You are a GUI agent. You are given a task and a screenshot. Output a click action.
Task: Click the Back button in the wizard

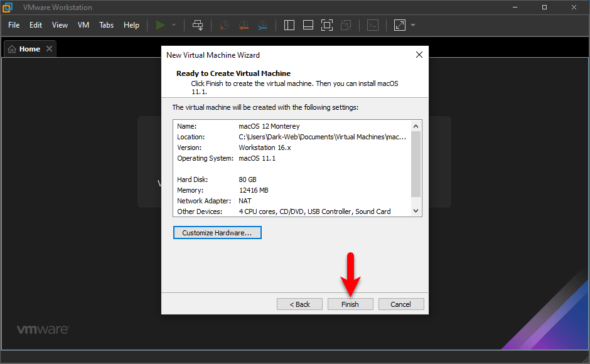tap(299, 304)
